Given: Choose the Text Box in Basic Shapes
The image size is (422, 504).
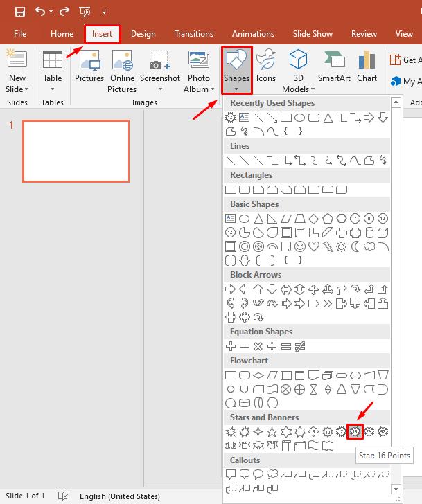Looking at the screenshot, I should tap(230, 219).
